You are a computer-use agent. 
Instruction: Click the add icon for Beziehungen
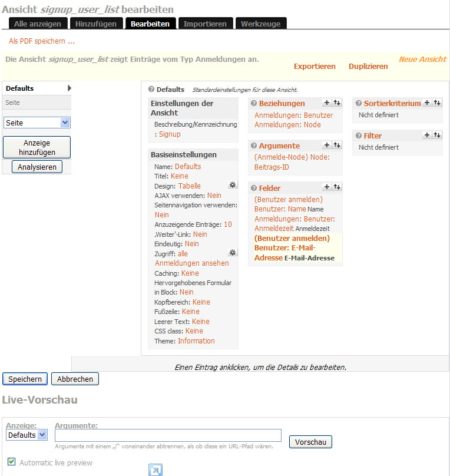point(327,103)
